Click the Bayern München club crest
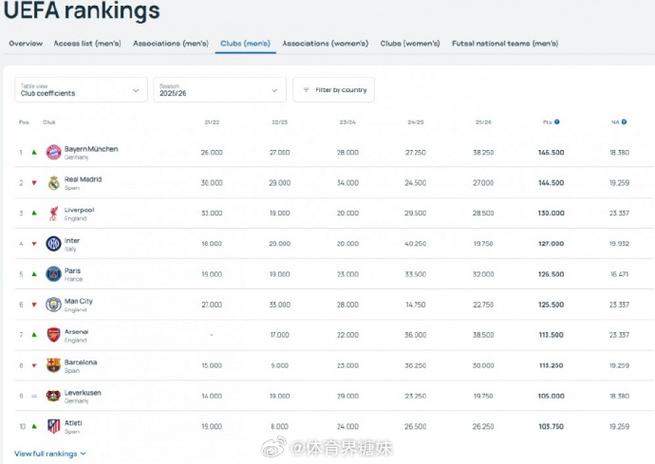This screenshot has width=655, height=464. coord(53,152)
